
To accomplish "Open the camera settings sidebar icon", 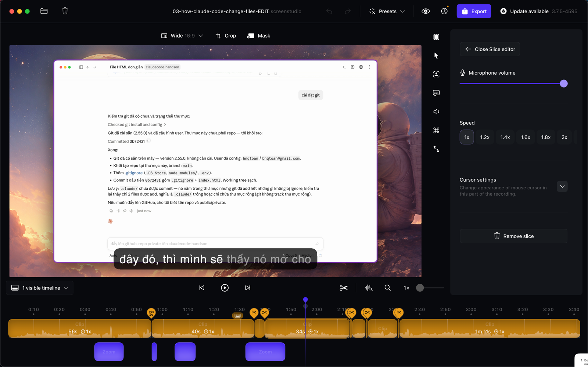I will click(x=436, y=74).
